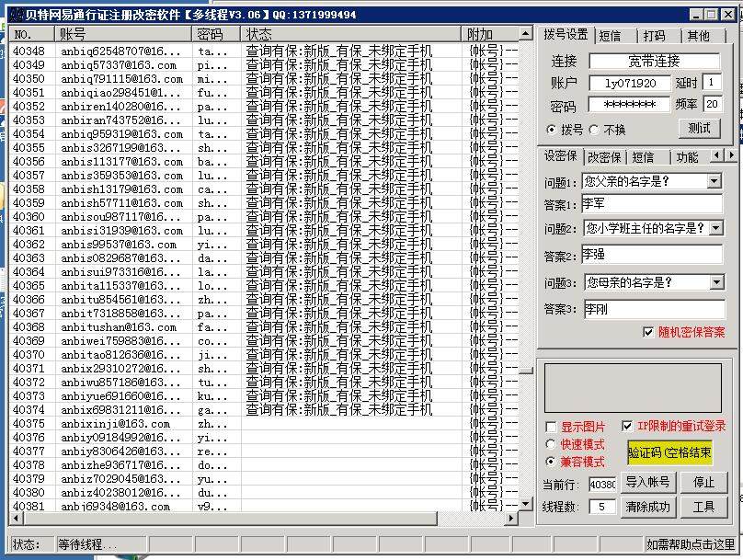Switch to the 打码 tab
This screenshot has width=743, height=560.
coord(654,36)
